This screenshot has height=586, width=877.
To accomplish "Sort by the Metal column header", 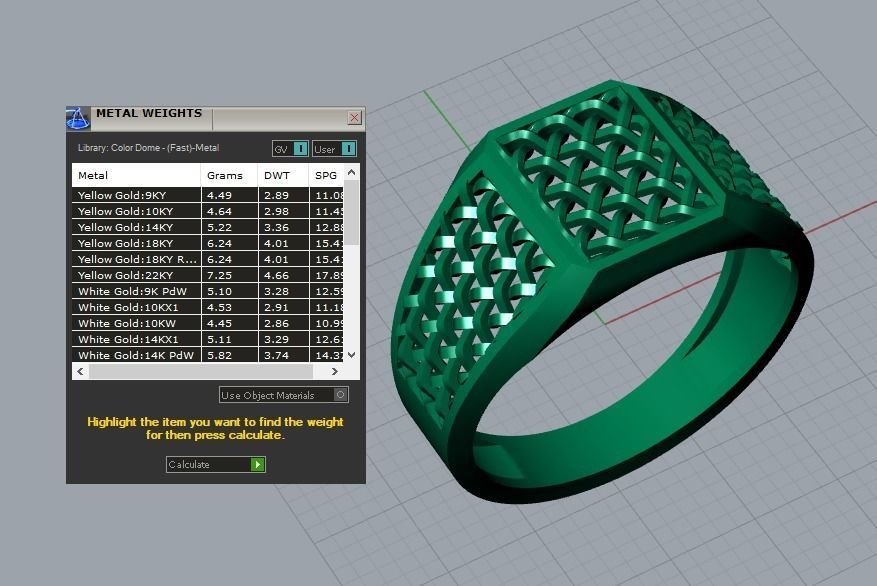I will tap(136, 176).
